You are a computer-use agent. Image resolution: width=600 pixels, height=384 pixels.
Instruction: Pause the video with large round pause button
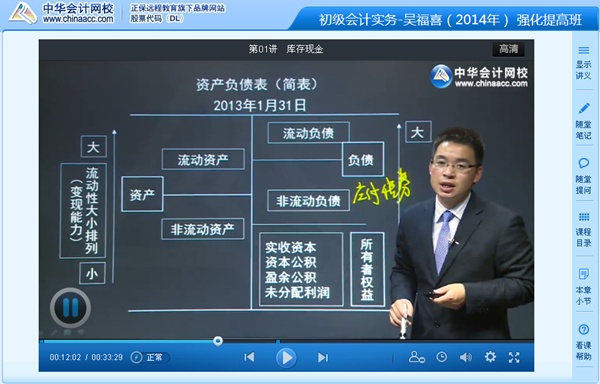pyautogui.click(x=70, y=308)
